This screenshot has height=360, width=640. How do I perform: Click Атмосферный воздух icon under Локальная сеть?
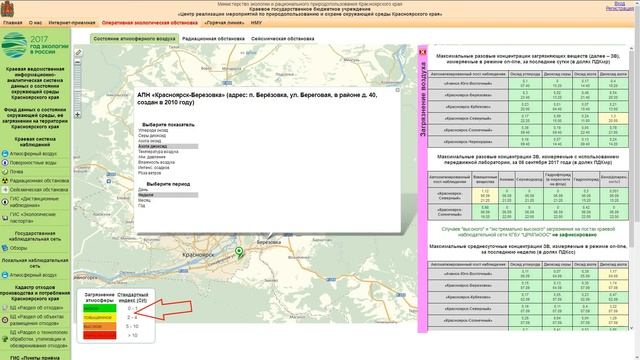(x=5, y=275)
